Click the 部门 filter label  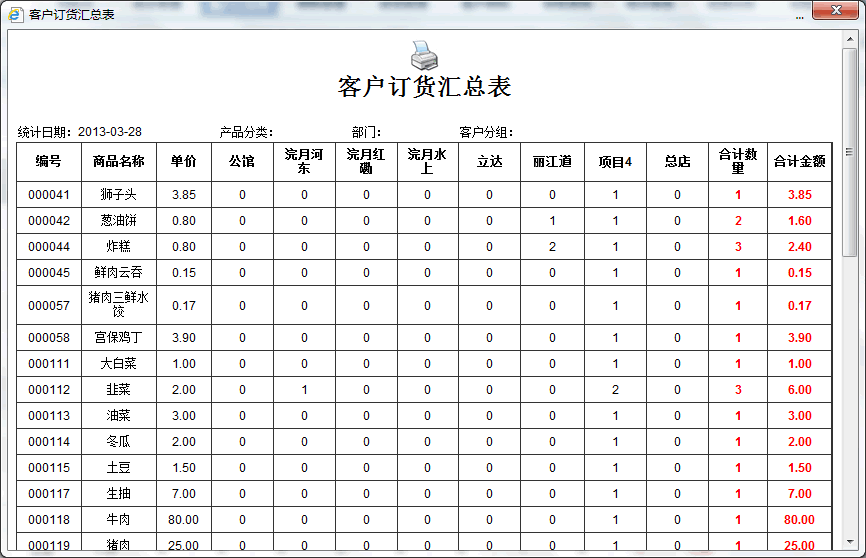click(x=366, y=132)
